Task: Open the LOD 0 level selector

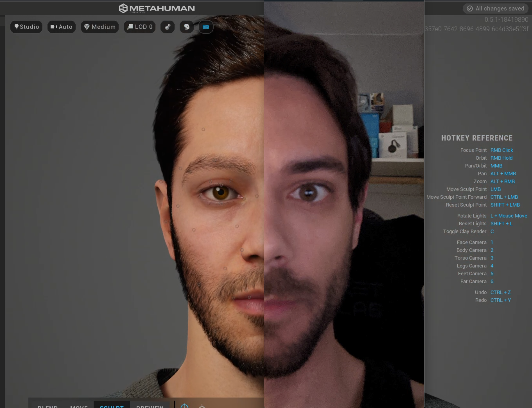Action: 140,27
